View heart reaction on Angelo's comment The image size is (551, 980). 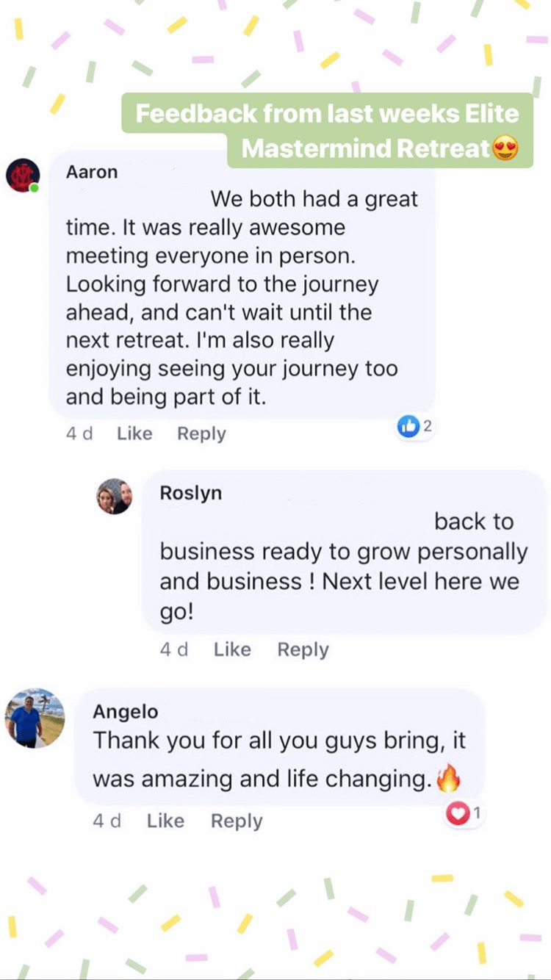[x=464, y=813]
